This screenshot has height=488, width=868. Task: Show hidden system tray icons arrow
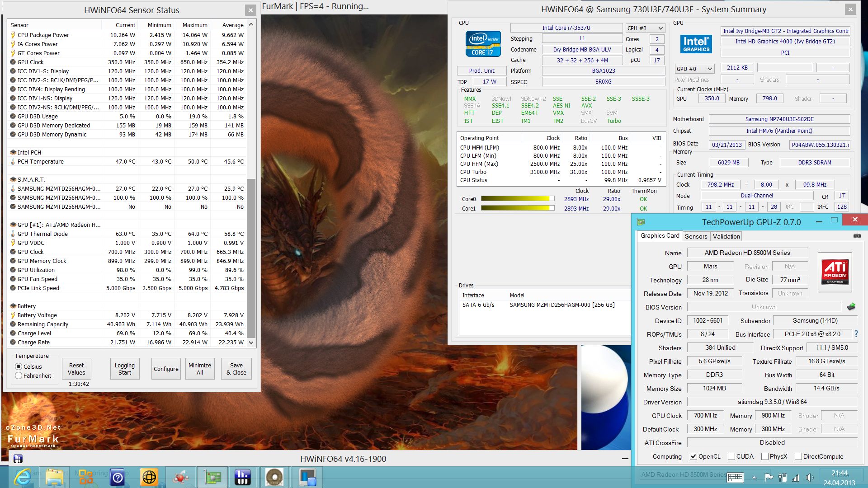click(754, 478)
